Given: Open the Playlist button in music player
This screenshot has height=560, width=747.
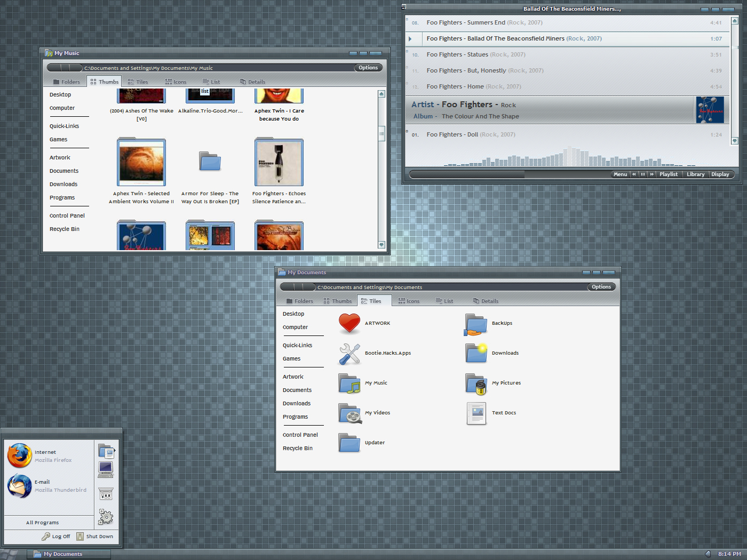Looking at the screenshot, I should pyautogui.click(x=669, y=174).
